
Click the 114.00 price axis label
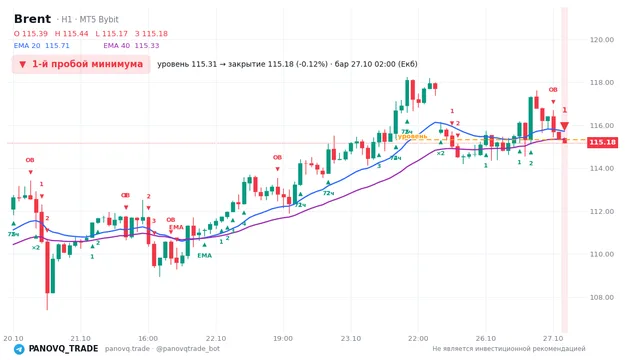(x=602, y=168)
